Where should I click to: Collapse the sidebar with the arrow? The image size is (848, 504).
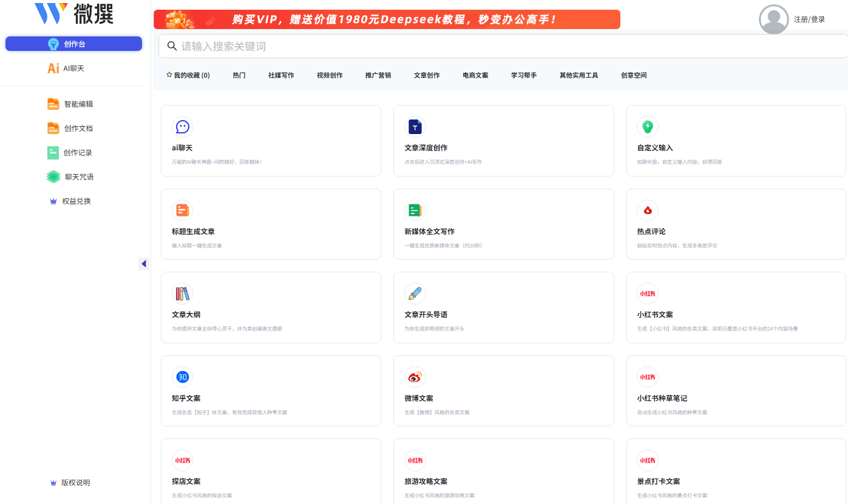(143, 264)
